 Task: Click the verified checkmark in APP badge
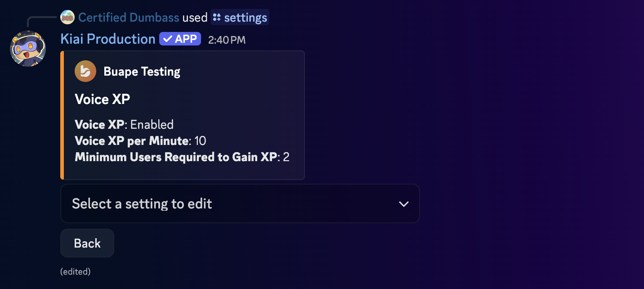click(167, 39)
